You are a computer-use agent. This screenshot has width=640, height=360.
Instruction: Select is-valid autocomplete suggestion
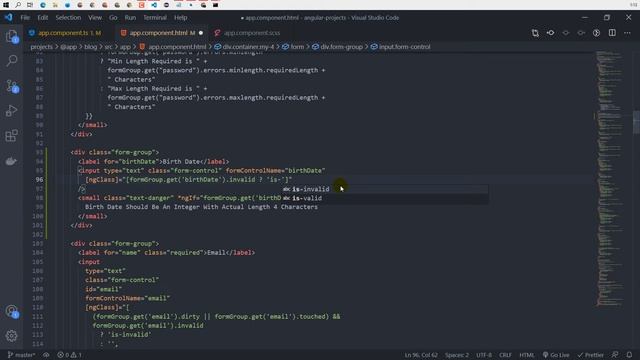click(385, 198)
